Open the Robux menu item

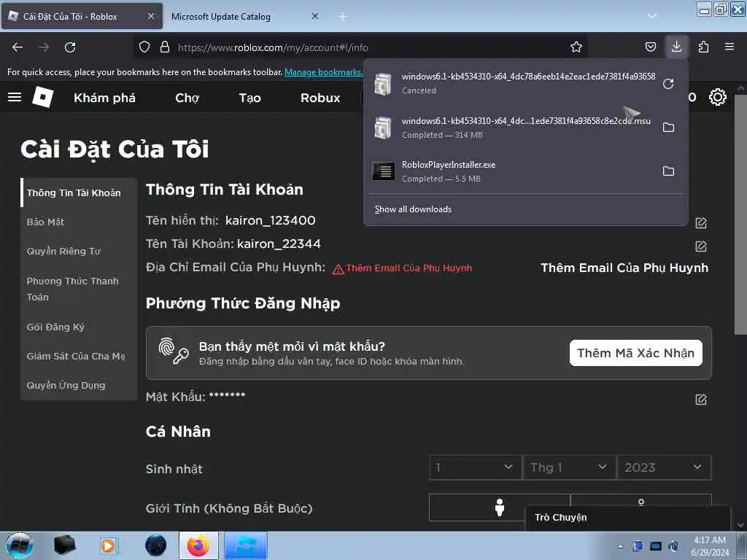coord(320,98)
